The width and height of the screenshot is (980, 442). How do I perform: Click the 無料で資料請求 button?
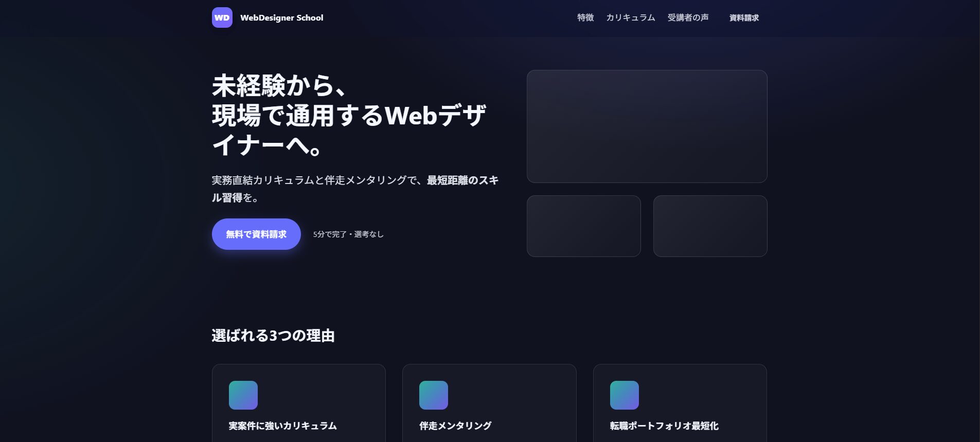coord(256,234)
